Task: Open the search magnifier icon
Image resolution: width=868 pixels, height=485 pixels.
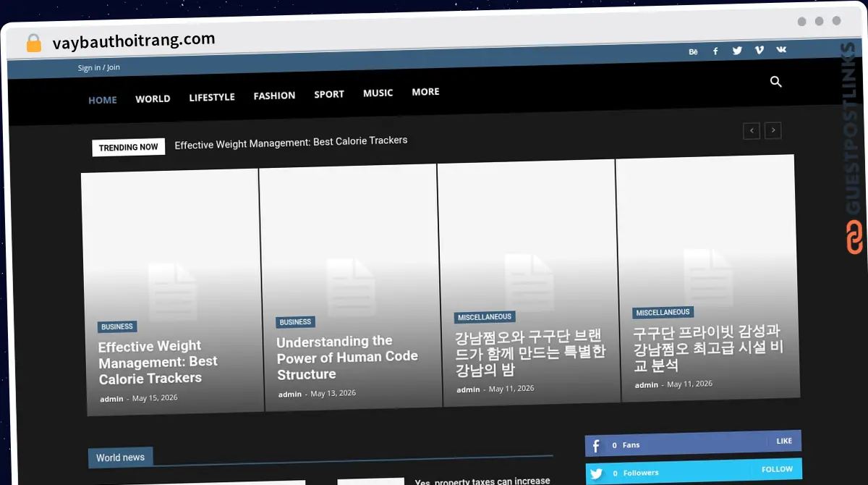Action: (x=776, y=82)
